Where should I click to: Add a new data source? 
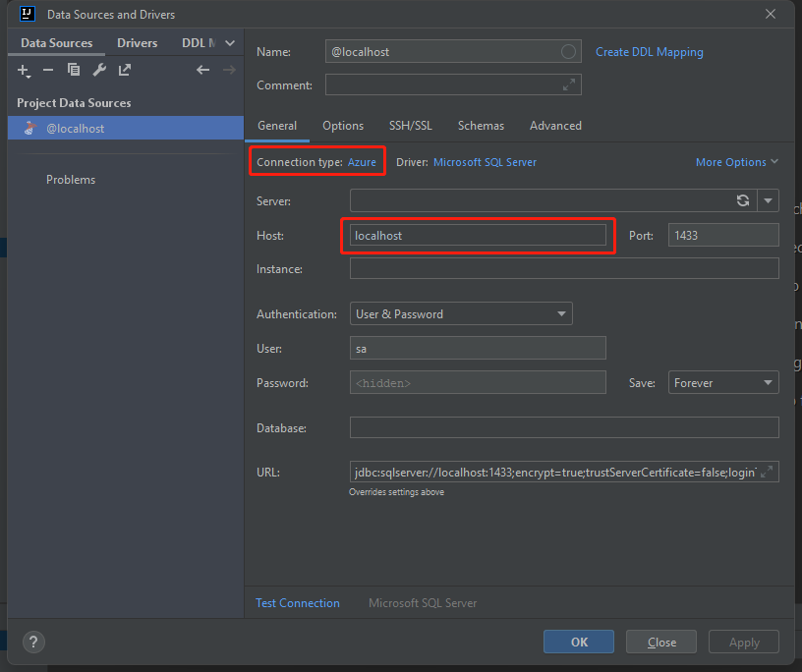tap(24, 70)
